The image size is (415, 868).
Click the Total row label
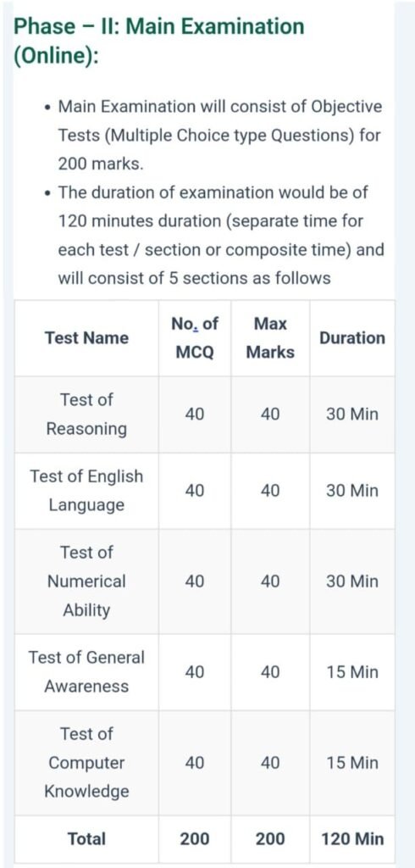tap(86, 838)
